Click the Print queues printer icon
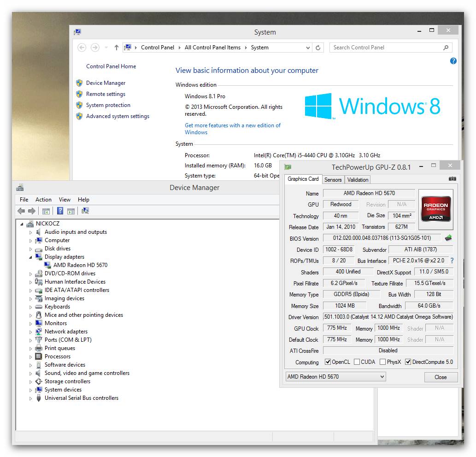Image resolution: width=476 pixels, height=457 pixels. coord(39,348)
